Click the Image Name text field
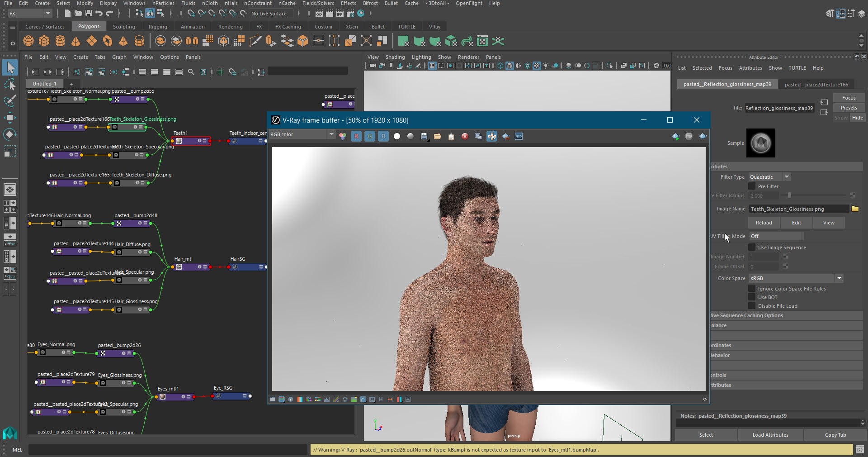This screenshot has width=868, height=457. [798, 209]
